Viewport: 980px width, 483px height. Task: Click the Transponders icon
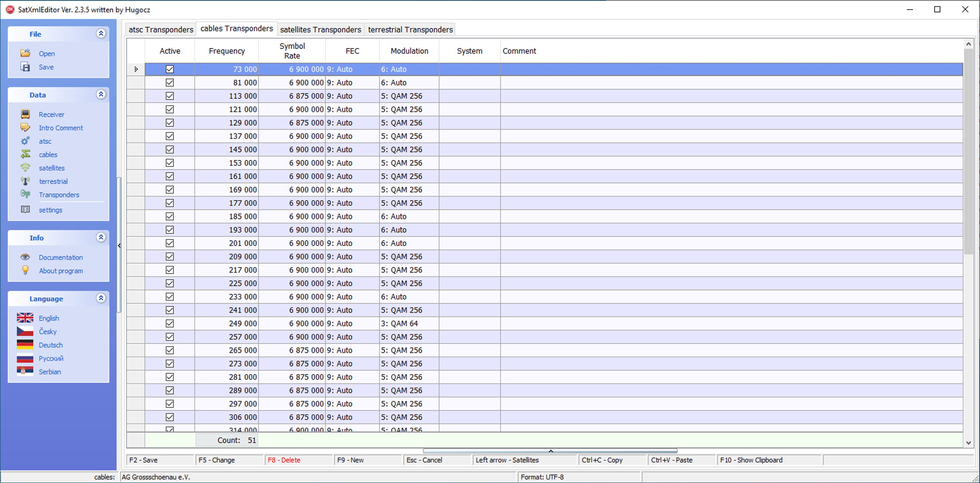click(x=25, y=194)
